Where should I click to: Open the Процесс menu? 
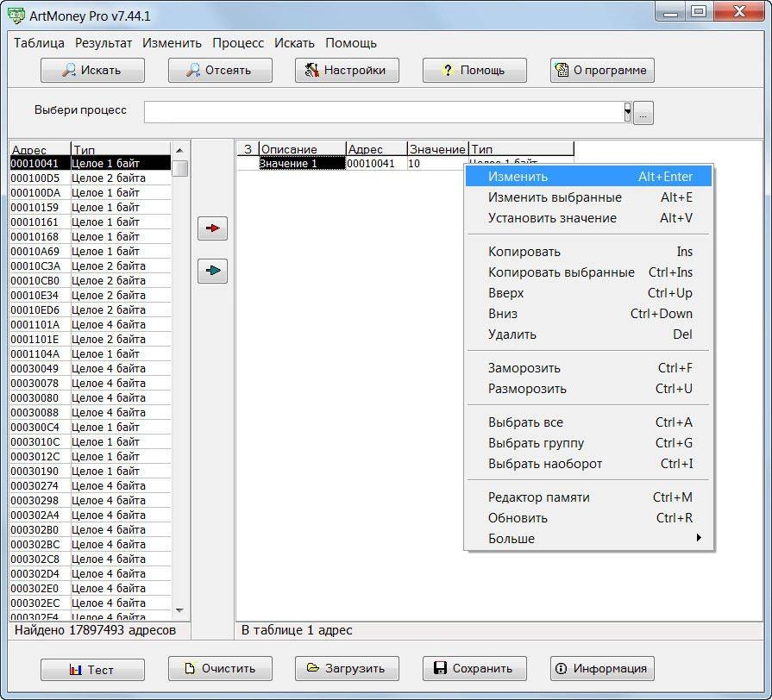238,43
